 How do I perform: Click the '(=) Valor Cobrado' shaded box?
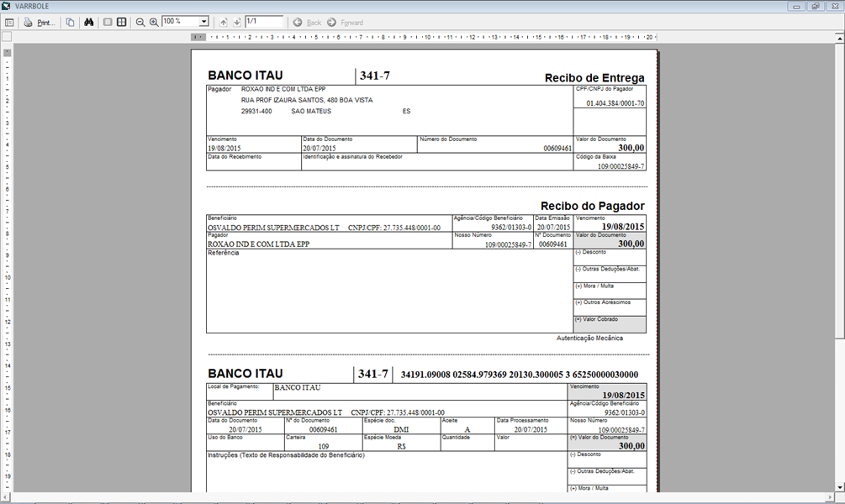[610, 324]
